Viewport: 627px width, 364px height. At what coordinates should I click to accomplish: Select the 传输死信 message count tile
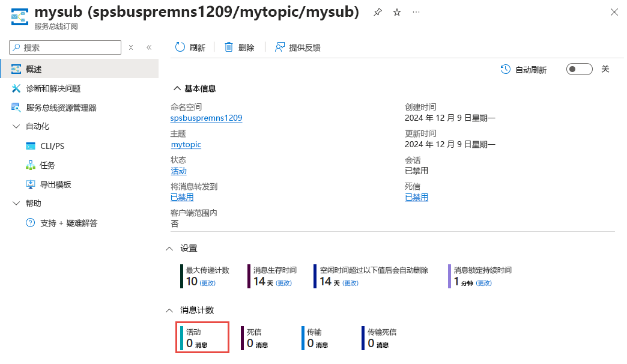click(379, 338)
